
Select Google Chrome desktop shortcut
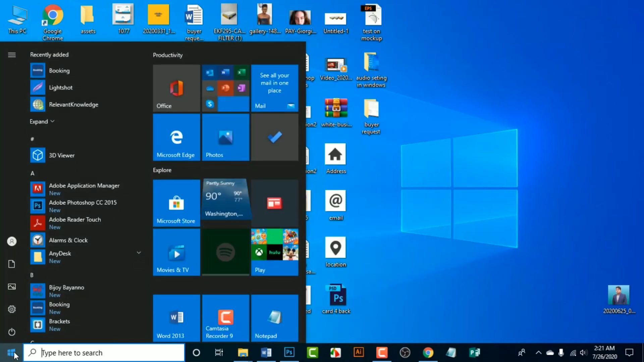tap(53, 22)
